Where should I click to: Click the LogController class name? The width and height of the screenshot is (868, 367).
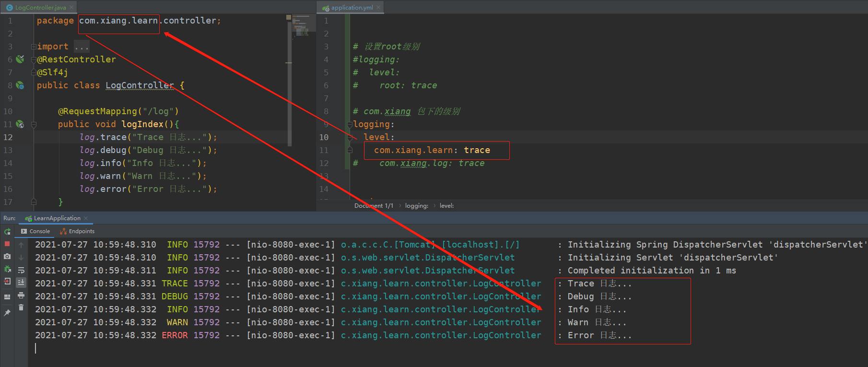point(140,85)
